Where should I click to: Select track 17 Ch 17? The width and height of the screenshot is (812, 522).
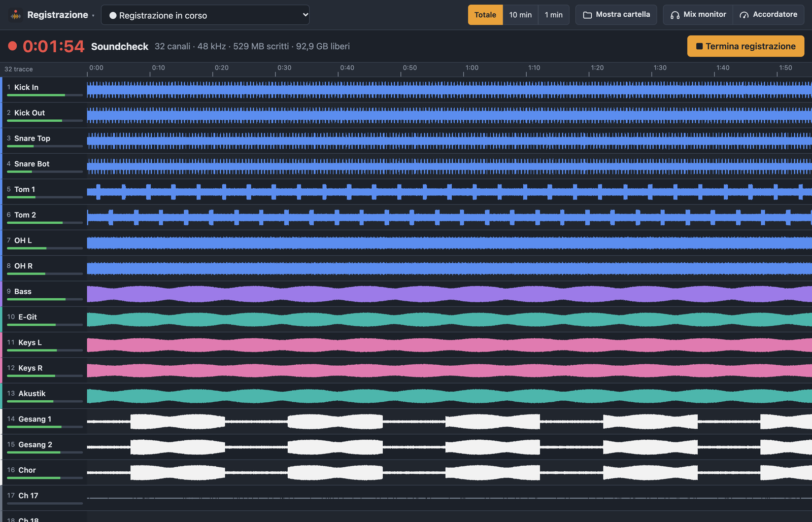(x=44, y=498)
